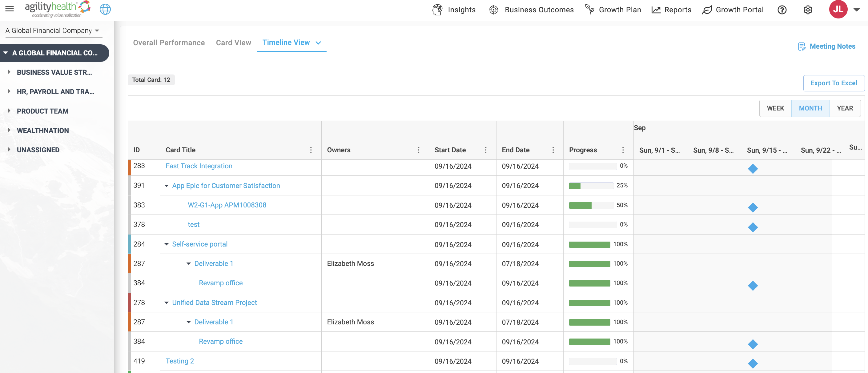
Task: Go to Growth Portal menu
Action: pos(740,10)
